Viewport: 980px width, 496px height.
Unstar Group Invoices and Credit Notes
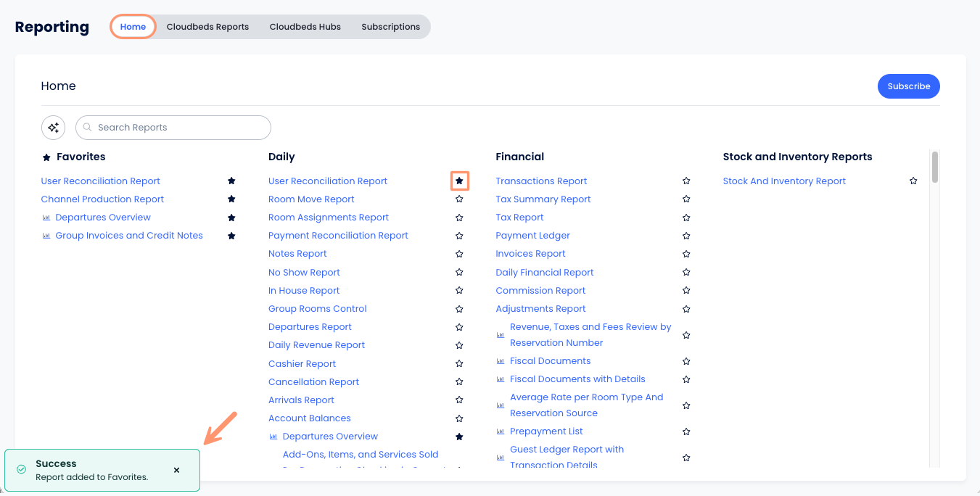[231, 236]
